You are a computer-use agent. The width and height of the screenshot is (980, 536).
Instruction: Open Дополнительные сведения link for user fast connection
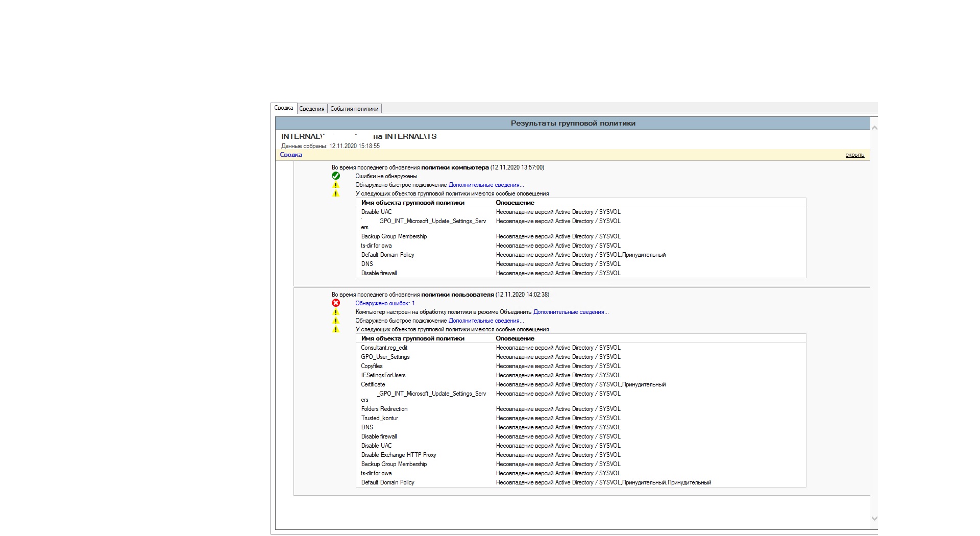click(x=486, y=321)
